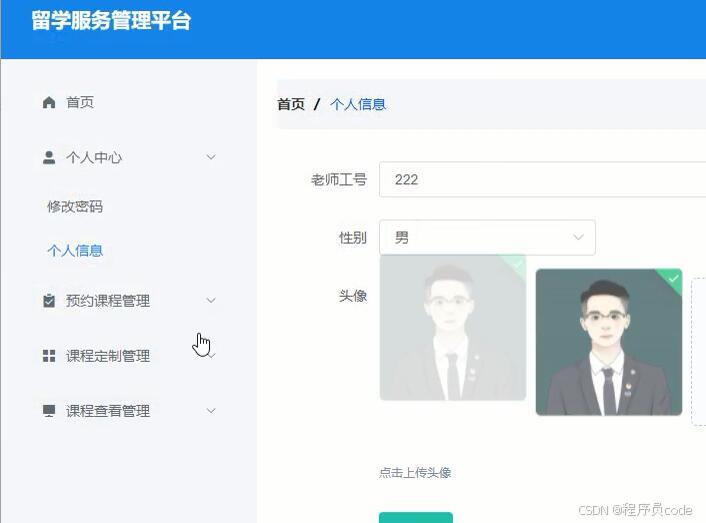Viewport: 706px width, 523px height.
Task: Open the 预约课程管理 menu
Action: point(129,301)
